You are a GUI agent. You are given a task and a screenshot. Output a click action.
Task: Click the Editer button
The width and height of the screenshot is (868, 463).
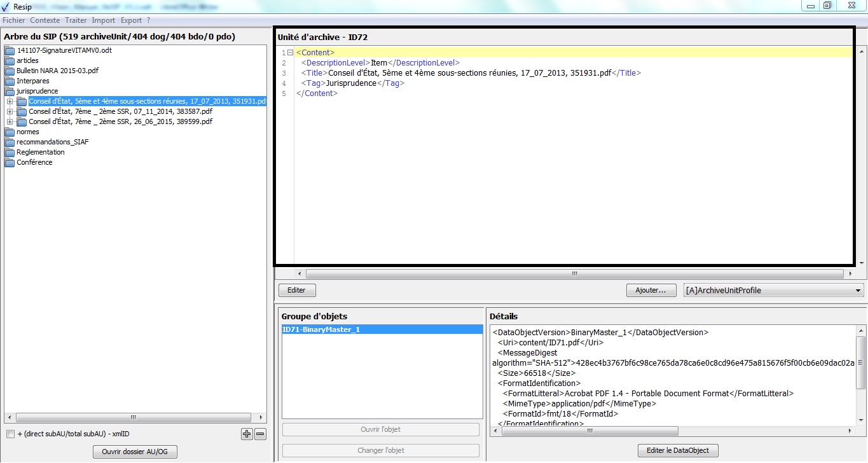296,291
